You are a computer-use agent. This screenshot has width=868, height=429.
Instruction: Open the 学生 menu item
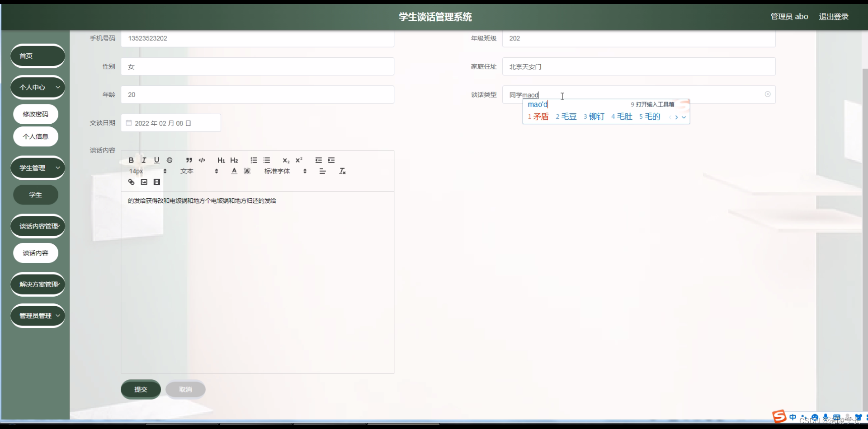click(x=35, y=195)
